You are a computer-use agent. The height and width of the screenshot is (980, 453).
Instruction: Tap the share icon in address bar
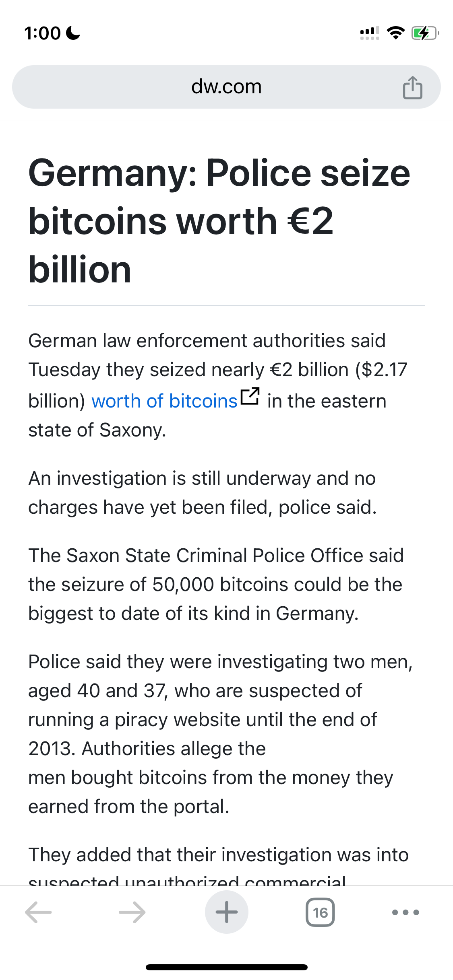coord(413,87)
